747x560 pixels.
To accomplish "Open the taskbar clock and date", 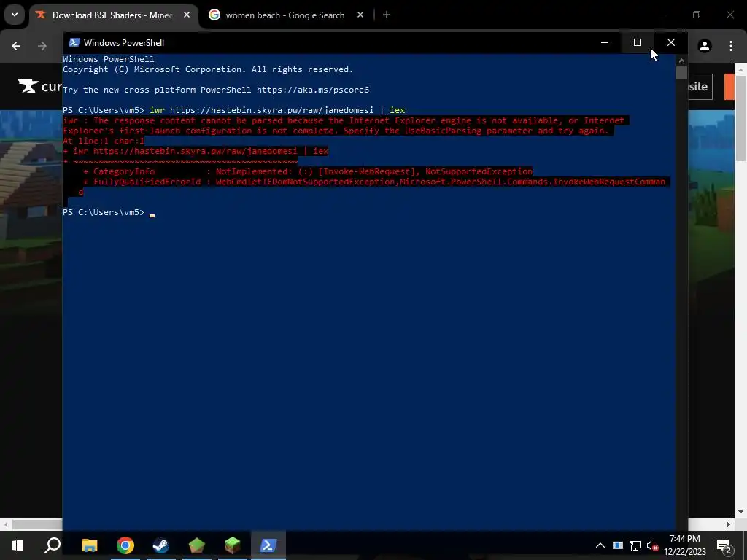I will (x=685, y=545).
